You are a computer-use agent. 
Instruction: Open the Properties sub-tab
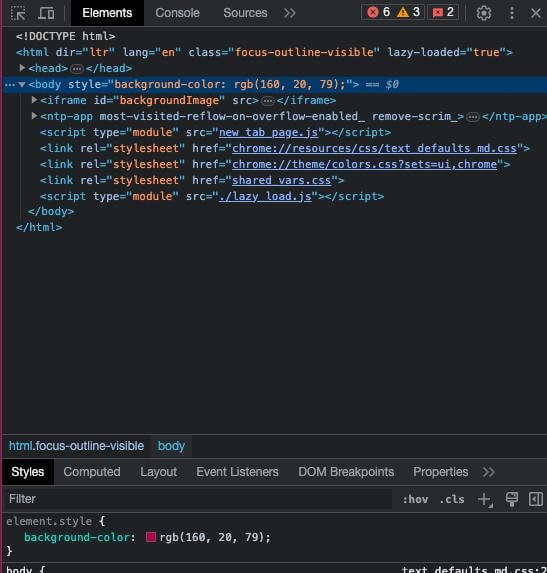(440, 472)
